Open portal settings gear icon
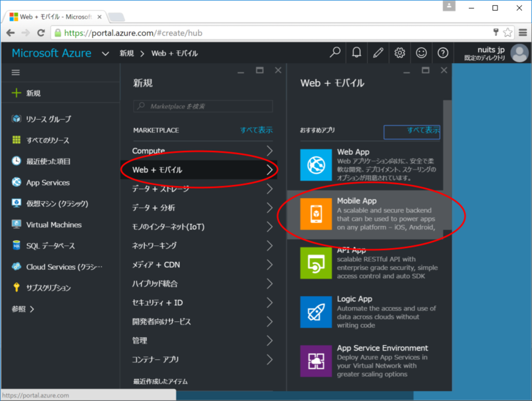The image size is (532, 401). click(x=400, y=53)
